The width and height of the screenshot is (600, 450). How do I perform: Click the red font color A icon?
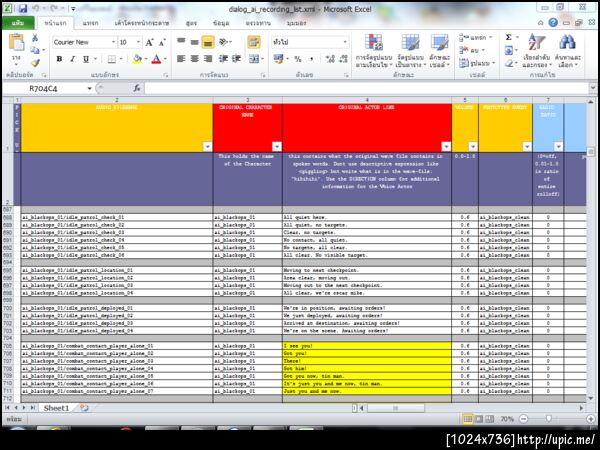coord(156,59)
